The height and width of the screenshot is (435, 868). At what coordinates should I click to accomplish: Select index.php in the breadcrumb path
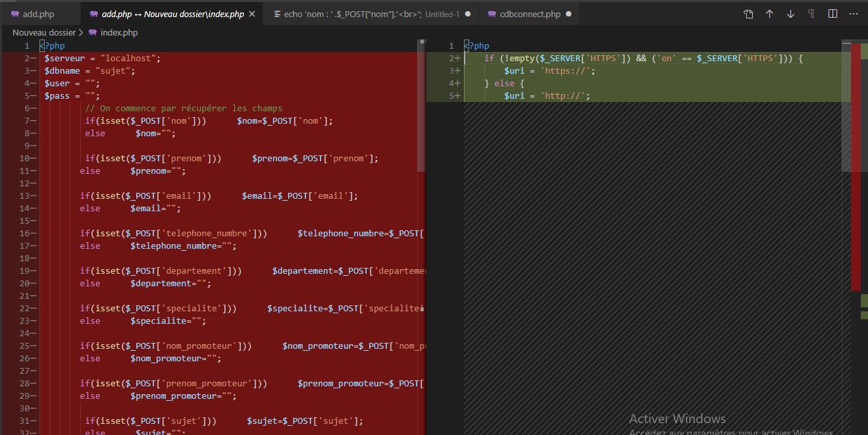pos(118,32)
